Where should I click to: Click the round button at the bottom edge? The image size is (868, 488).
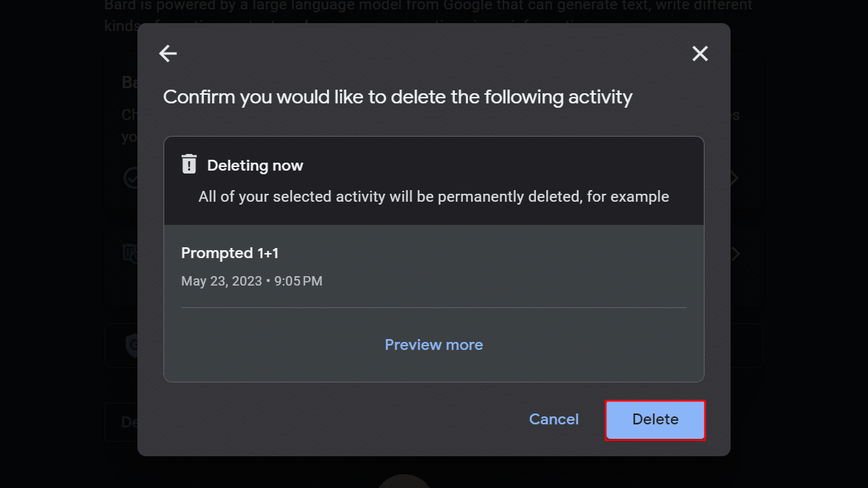tap(404, 481)
